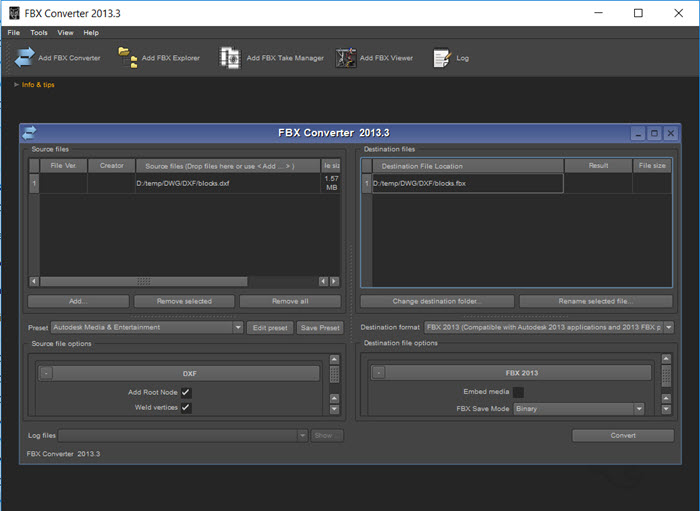Click row number 1 in destination files
The width and height of the screenshot is (700, 511).
(367, 183)
